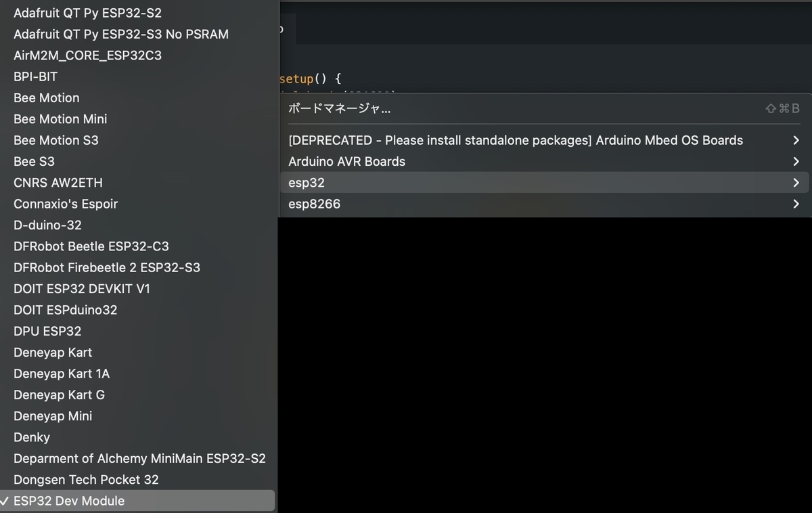Choose the Dongsen Tech Pocket 32 board
Image resolution: width=812 pixels, height=513 pixels.
[x=85, y=479]
